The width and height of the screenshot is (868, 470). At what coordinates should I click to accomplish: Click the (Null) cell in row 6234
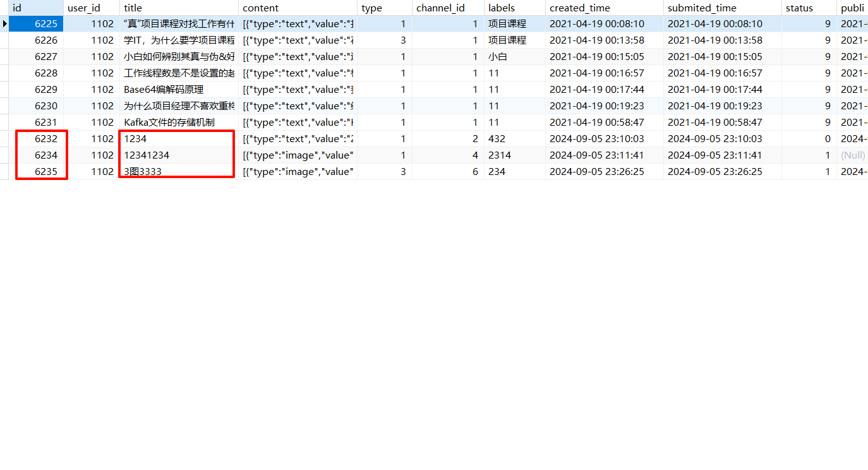pos(852,155)
